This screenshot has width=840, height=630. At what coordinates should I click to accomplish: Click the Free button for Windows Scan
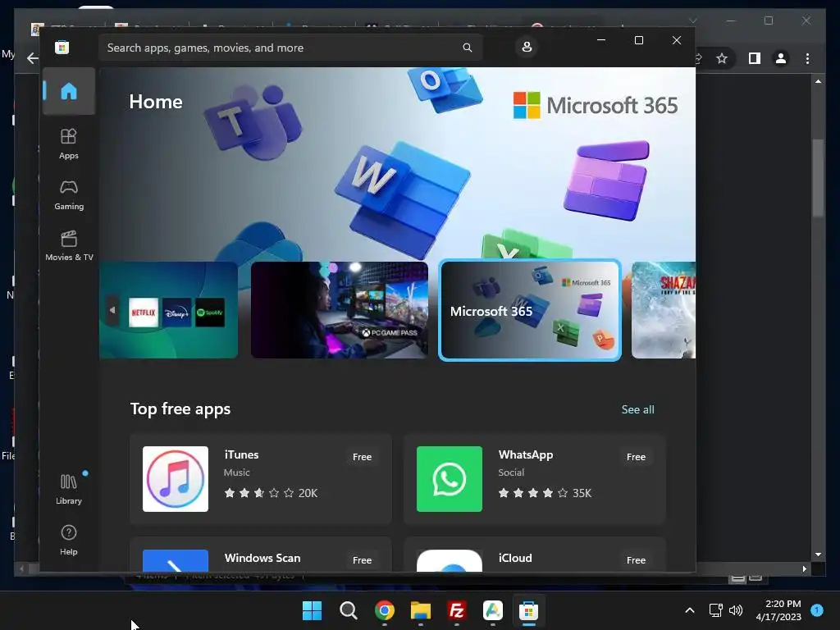[362, 559]
